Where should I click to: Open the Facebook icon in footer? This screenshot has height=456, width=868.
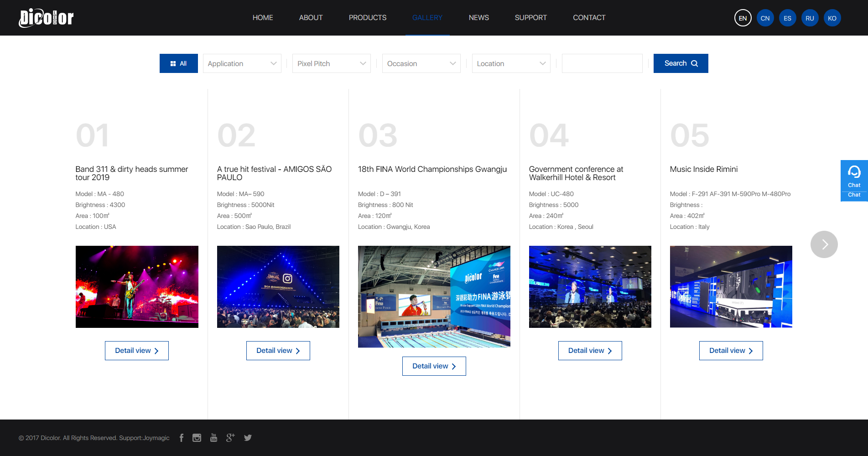(x=182, y=438)
